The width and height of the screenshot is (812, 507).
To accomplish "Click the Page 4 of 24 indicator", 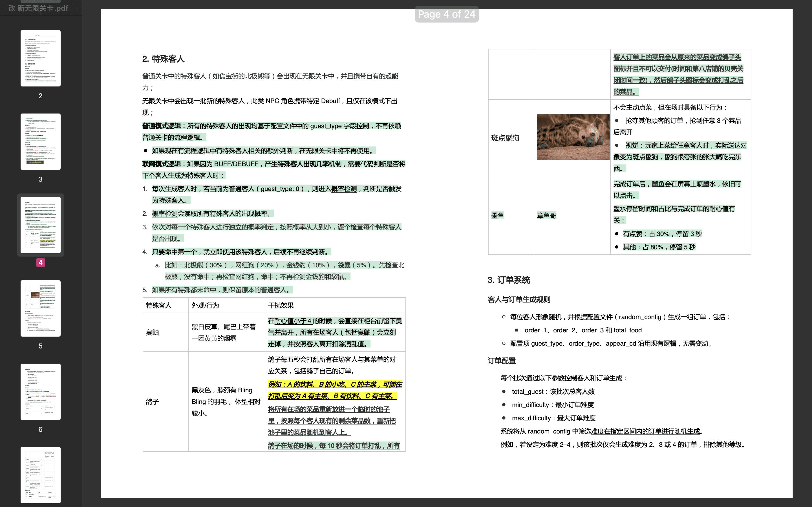I will [446, 14].
